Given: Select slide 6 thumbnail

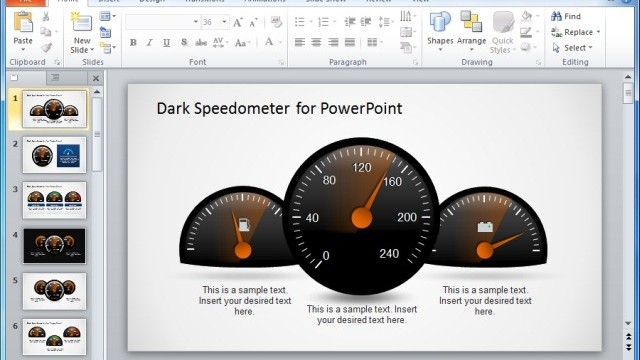Looking at the screenshot, I should [x=54, y=337].
